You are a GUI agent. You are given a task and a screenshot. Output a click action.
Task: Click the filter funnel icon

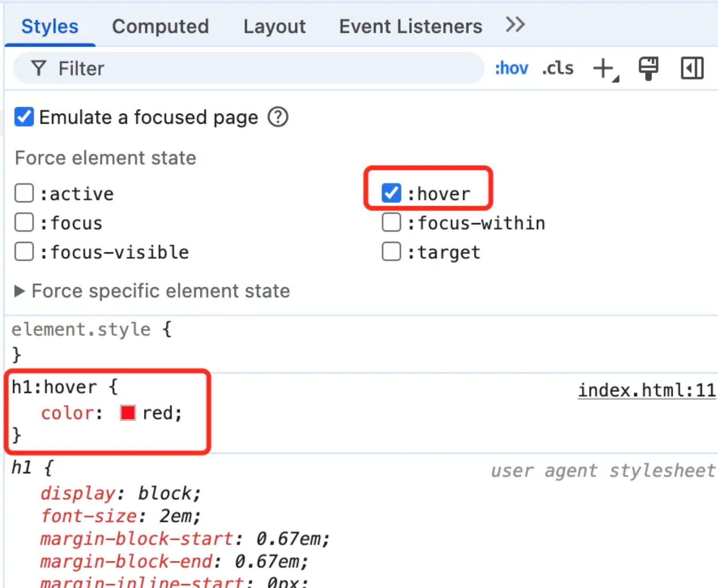[x=39, y=68]
